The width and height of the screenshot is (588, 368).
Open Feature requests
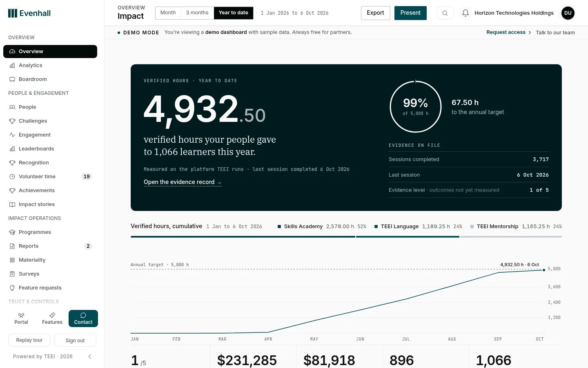tap(50, 288)
